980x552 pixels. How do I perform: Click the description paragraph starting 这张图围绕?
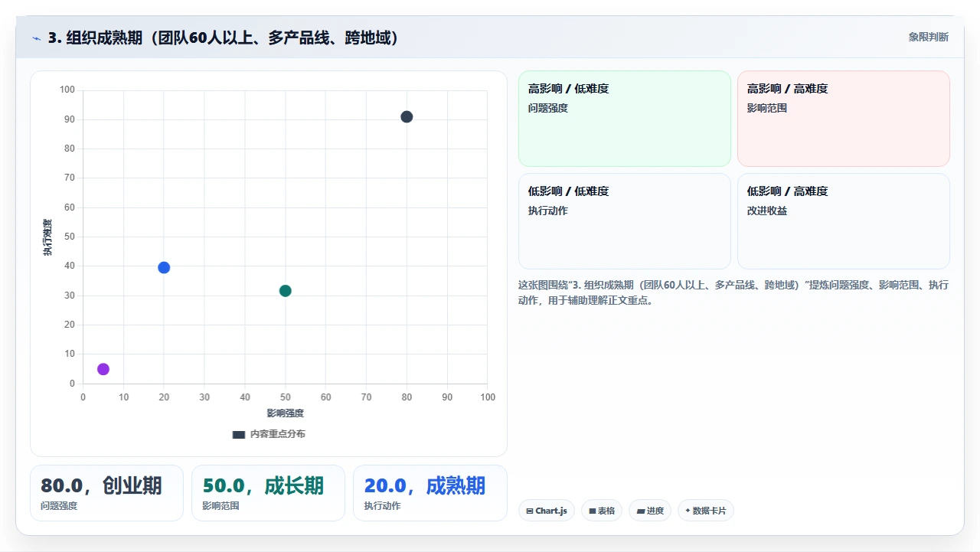click(x=733, y=292)
